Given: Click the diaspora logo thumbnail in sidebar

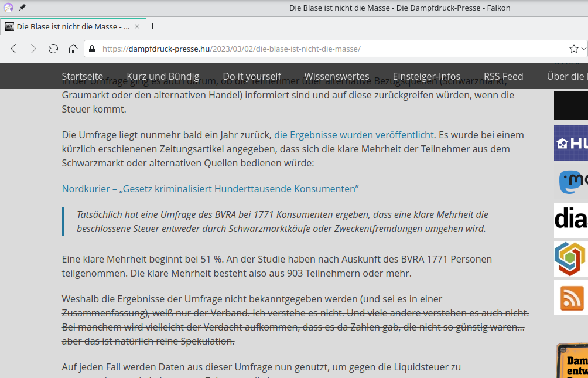Looking at the screenshot, I should coord(571,220).
